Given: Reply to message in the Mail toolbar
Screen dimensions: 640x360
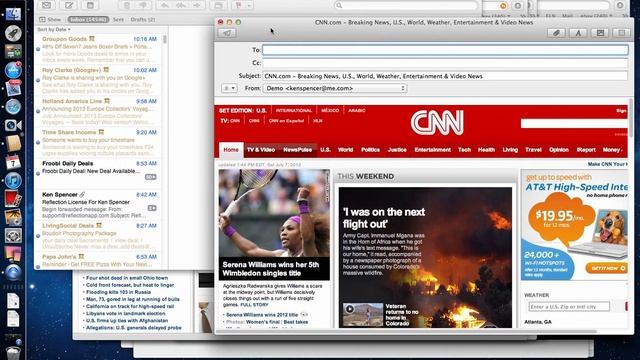Looking at the screenshot, I should [x=165, y=5].
